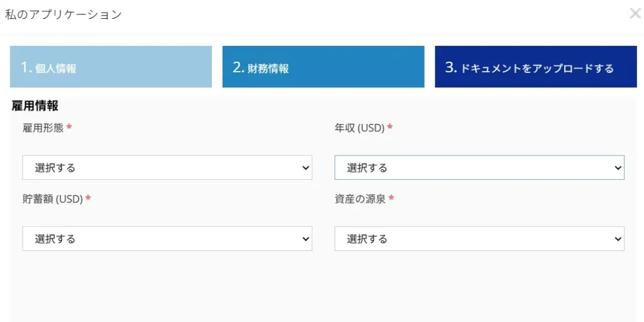The height and width of the screenshot is (322, 644).
Task: Select the 財務情報 step tab
Action: 323,67
